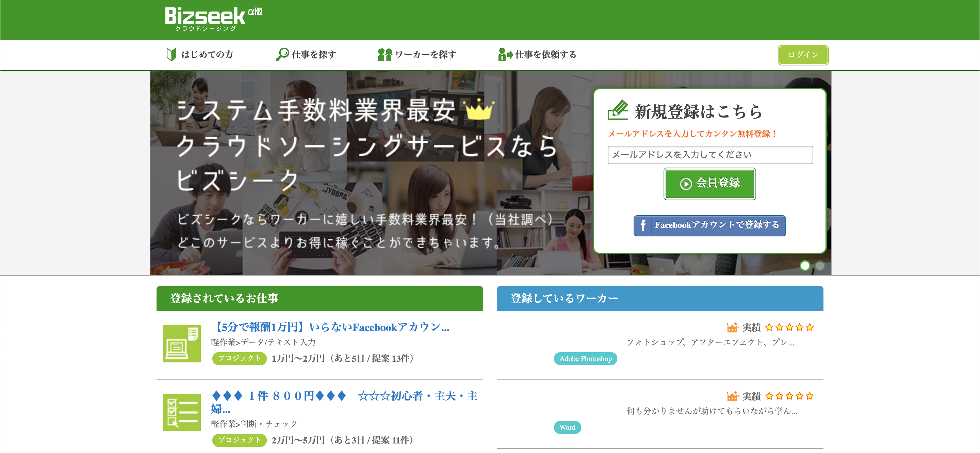This screenshot has width=980, height=453.
Task: Open the はじめての方 menu item
Action: click(x=207, y=54)
